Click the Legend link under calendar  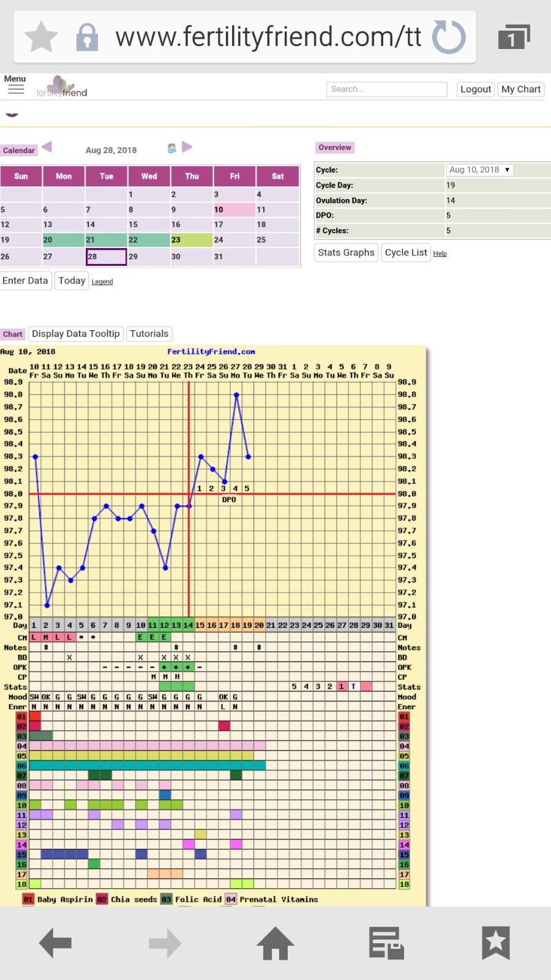(x=102, y=282)
